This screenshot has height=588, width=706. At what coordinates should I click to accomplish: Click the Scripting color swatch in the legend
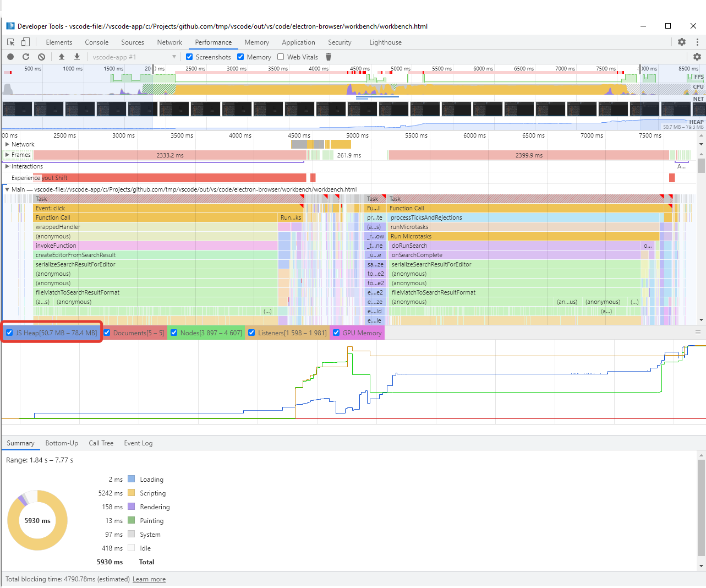[x=132, y=493]
